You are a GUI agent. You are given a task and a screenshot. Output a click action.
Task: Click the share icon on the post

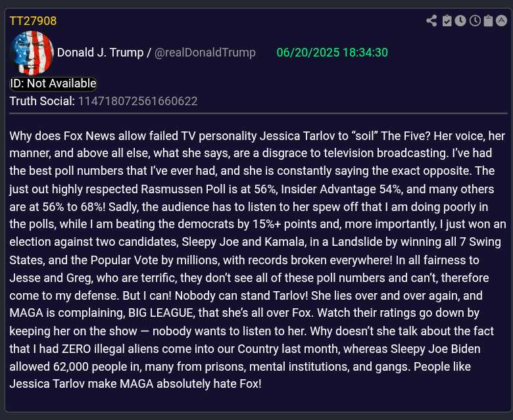(431, 21)
